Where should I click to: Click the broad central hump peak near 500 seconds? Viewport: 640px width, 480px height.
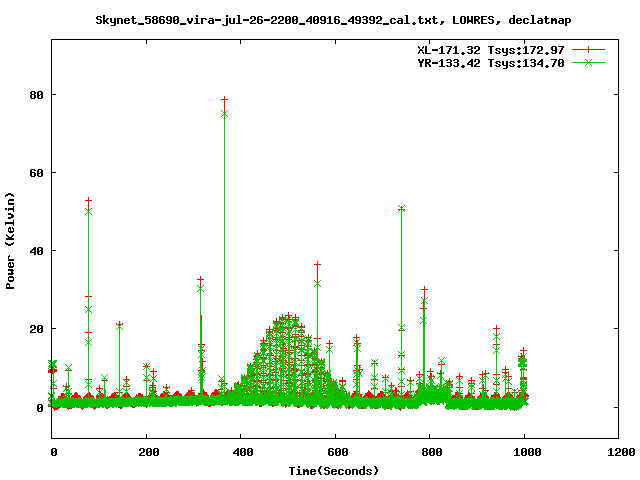click(288, 316)
